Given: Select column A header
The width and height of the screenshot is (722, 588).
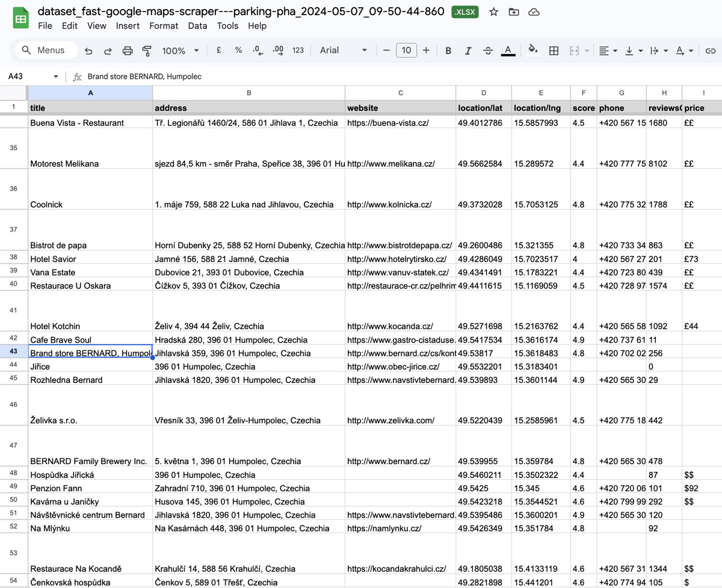Looking at the screenshot, I should pyautogui.click(x=90, y=93).
